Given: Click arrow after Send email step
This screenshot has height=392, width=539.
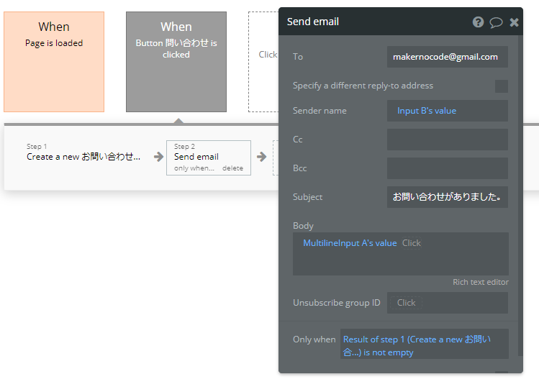Looking at the screenshot, I should point(262,157).
